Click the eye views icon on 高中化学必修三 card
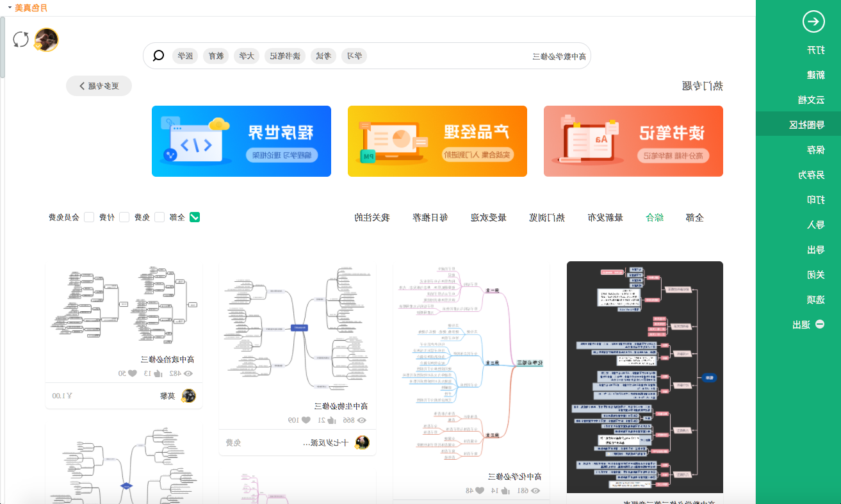 click(x=536, y=491)
